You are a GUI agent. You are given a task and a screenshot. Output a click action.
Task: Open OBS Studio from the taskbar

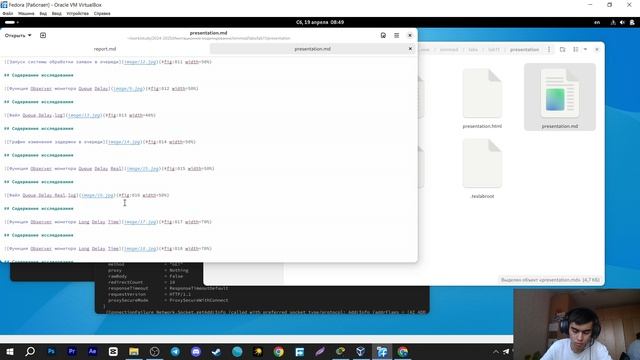click(x=155, y=351)
